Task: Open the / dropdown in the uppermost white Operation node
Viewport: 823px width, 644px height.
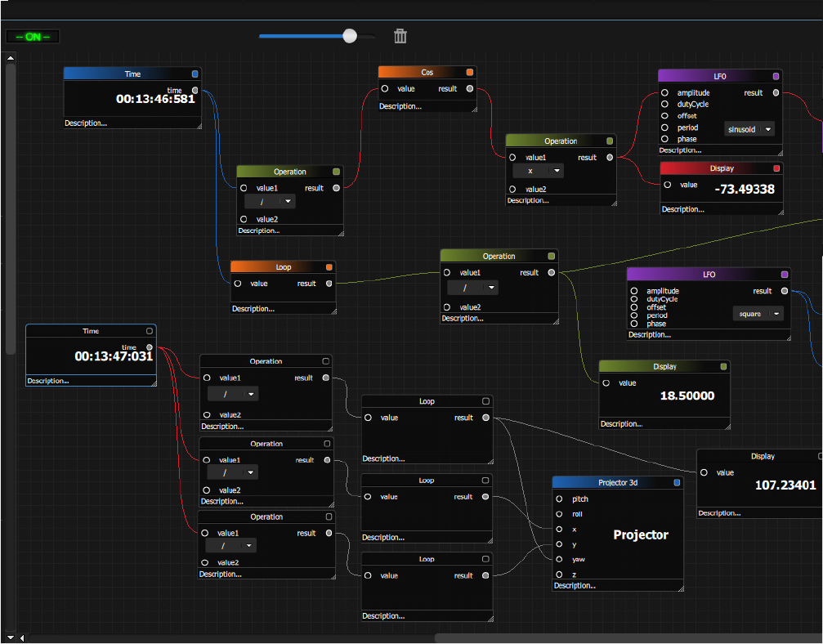Action: click(233, 394)
